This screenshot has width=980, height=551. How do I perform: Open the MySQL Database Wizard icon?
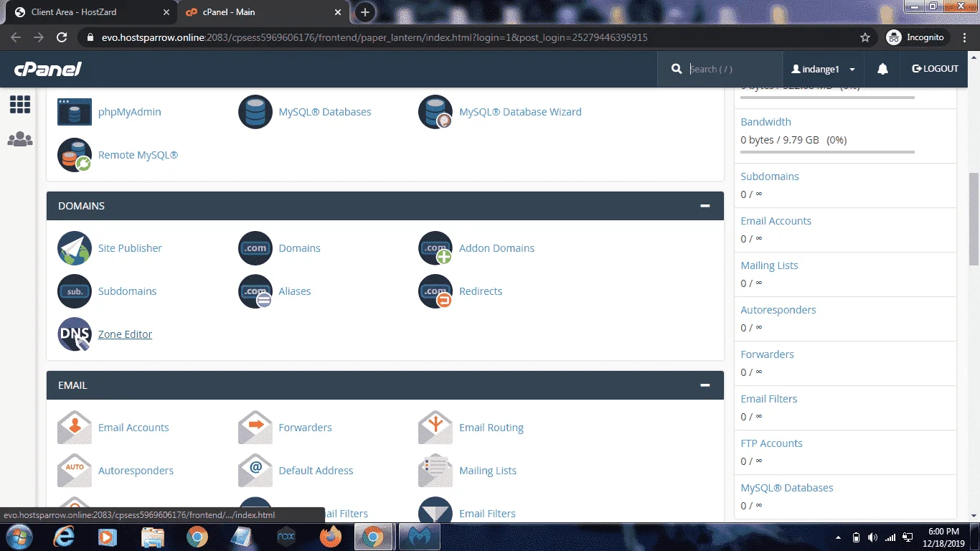point(435,112)
